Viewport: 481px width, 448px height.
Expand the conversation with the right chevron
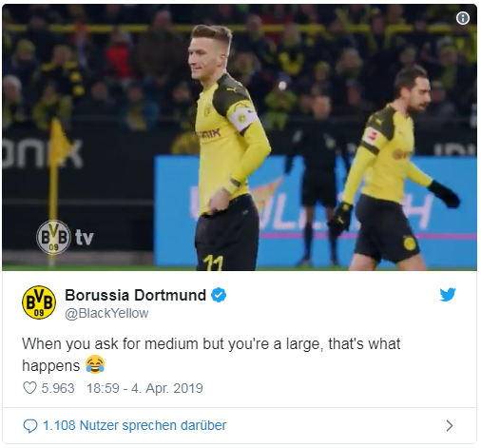pos(449,425)
